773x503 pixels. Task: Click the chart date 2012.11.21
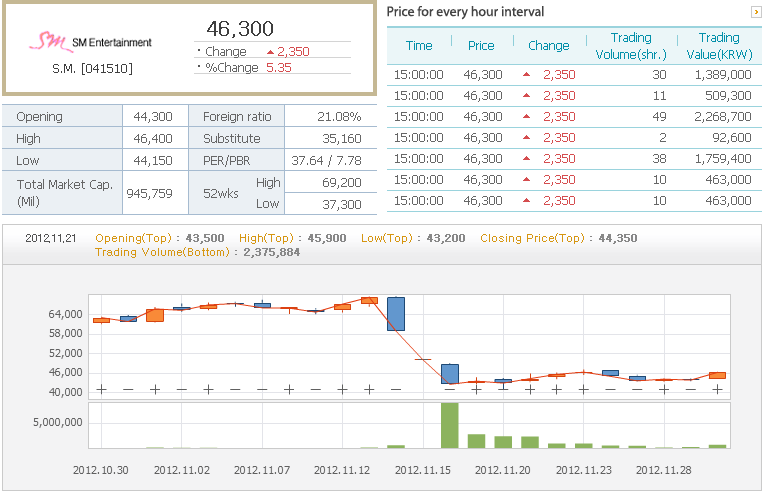point(51,238)
